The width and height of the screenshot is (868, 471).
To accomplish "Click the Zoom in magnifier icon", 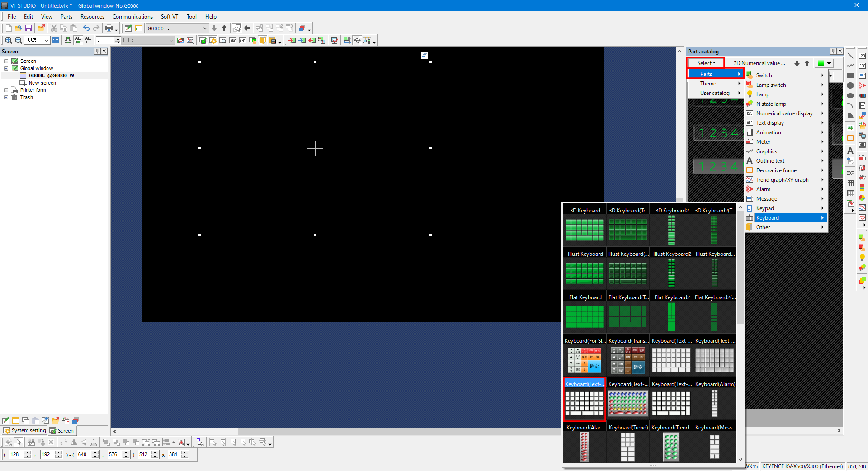I will [x=8, y=40].
